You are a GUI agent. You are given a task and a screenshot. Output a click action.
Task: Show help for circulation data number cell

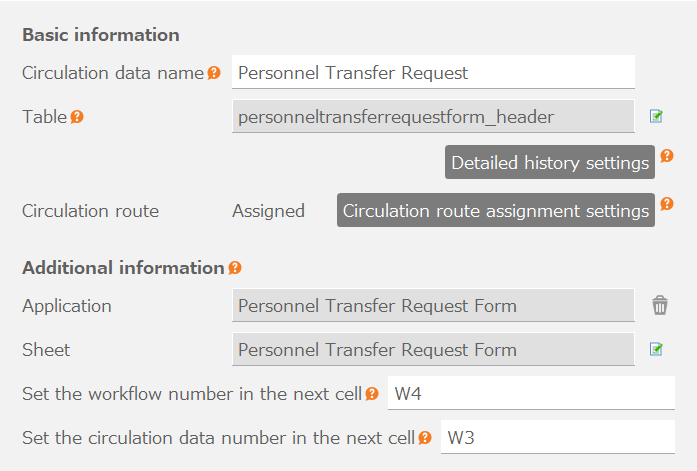tap(425, 438)
